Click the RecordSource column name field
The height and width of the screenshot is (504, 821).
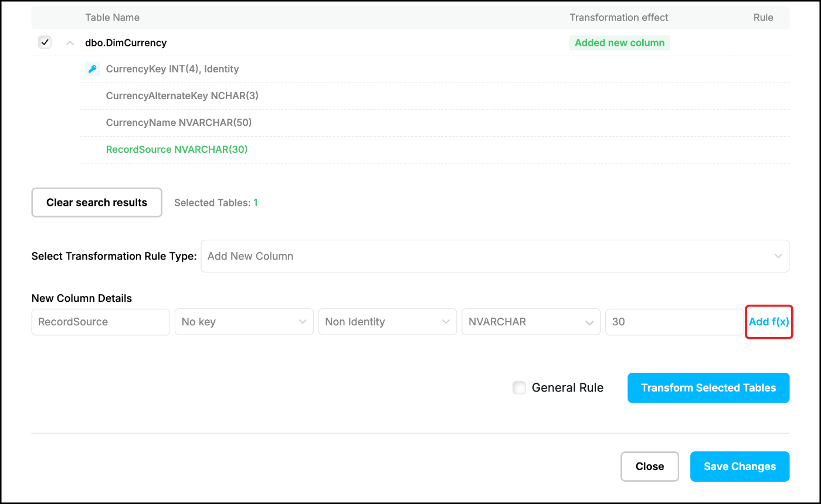tap(101, 322)
